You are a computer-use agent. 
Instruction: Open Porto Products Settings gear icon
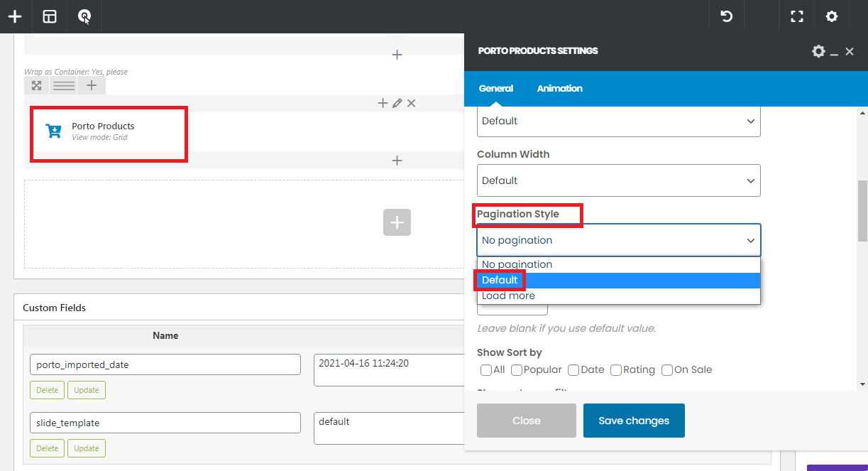pos(818,51)
